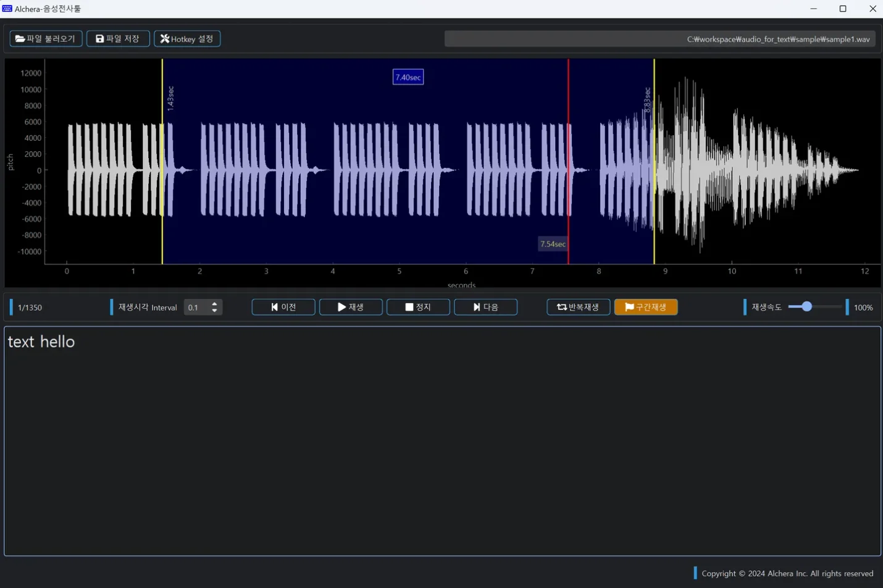This screenshot has width=883, height=588.
Task: Click the loop arrows icon on 반복재생
Action: (x=562, y=307)
